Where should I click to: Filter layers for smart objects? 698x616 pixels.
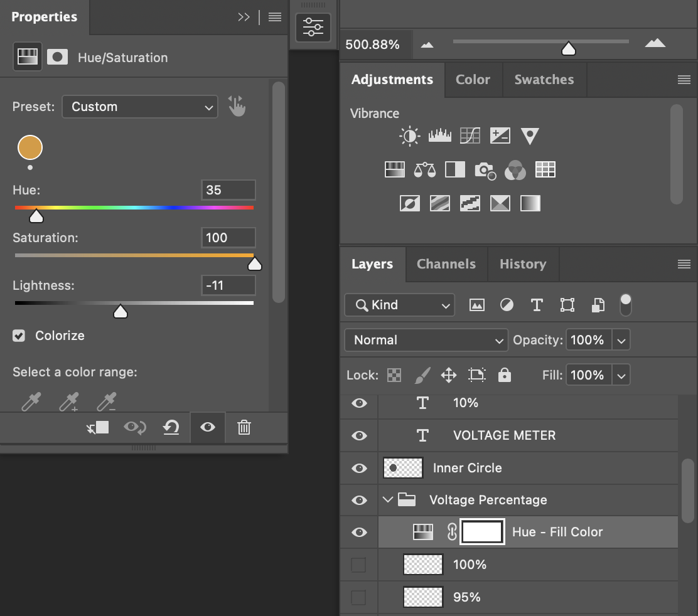click(x=598, y=305)
